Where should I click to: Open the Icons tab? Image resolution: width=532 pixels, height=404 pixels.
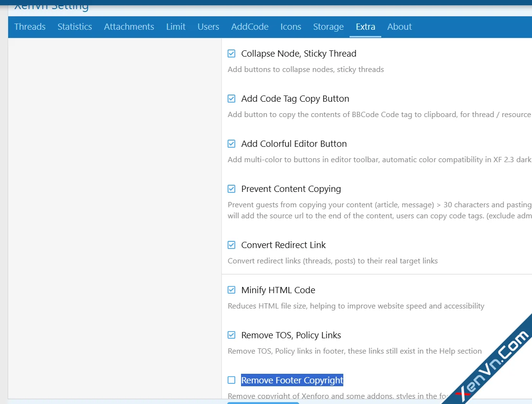click(290, 27)
